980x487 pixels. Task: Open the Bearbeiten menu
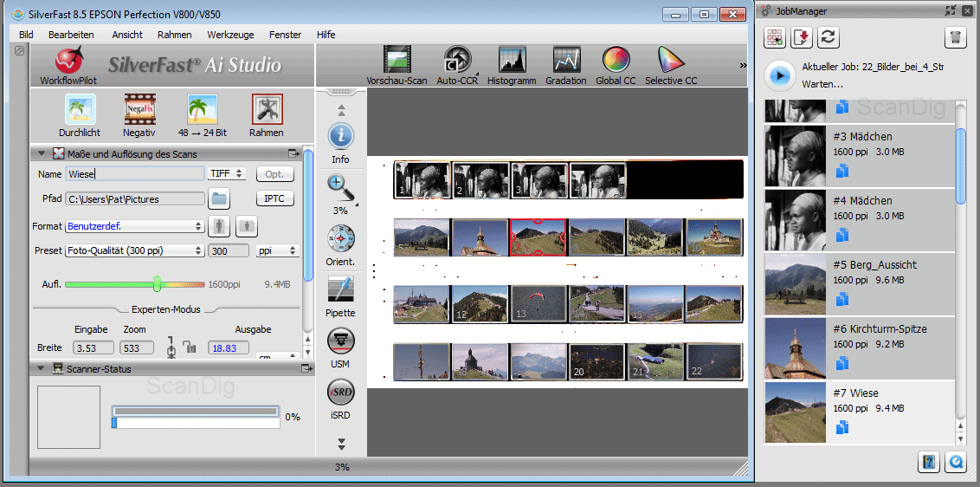tap(71, 35)
